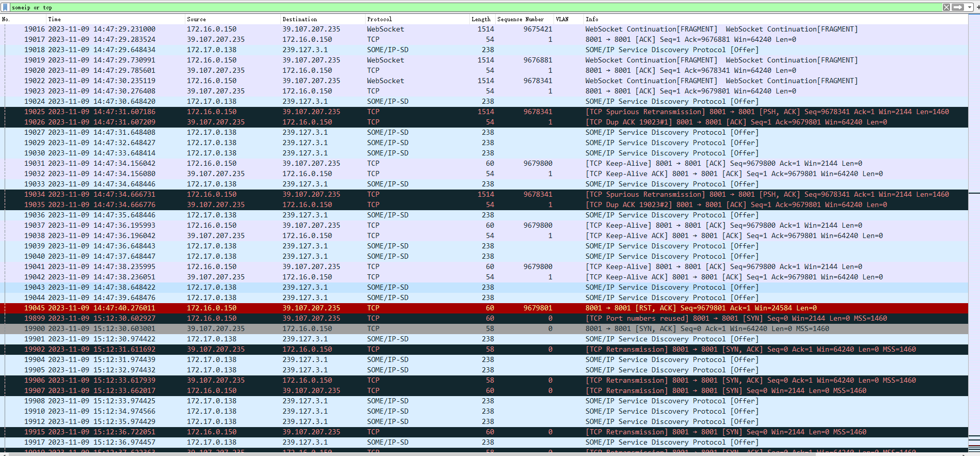Image resolution: width=980 pixels, height=456 pixels.
Task: Select packet 19902 TCP Retransmission row
Action: point(484,350)
